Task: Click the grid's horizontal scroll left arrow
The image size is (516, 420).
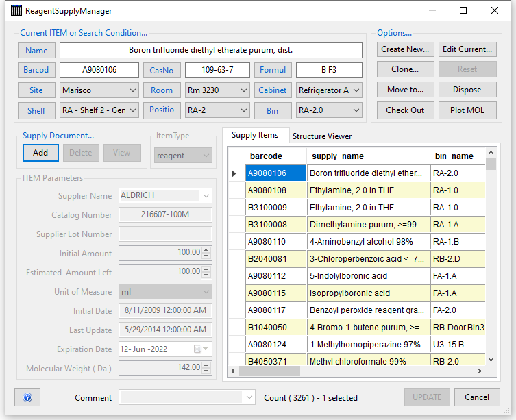Action: tap(233, 371)
